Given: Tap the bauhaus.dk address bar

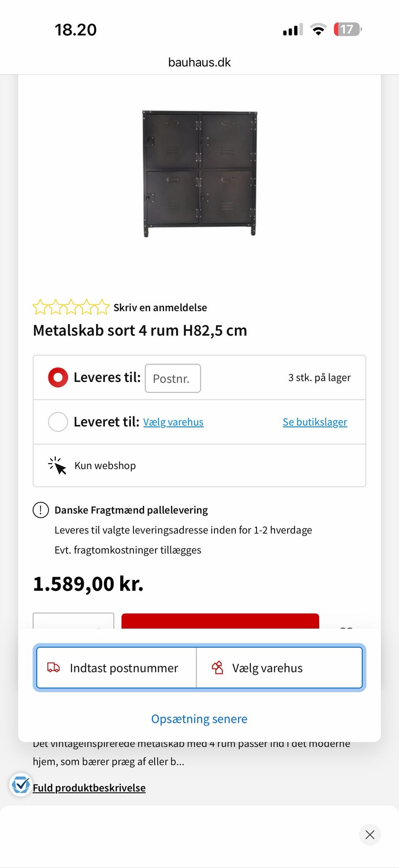Looking at the screenshot, I should tap(199, 62).
